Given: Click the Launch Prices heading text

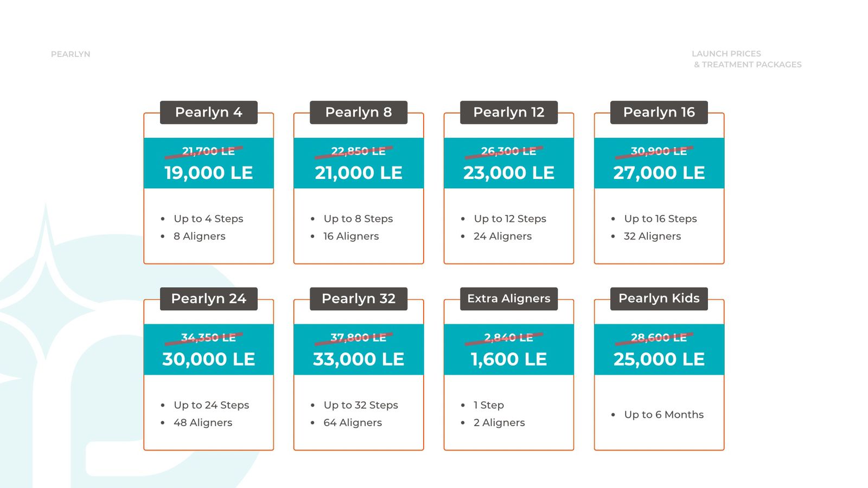Looking at the screenshot, I should (726, 54).
